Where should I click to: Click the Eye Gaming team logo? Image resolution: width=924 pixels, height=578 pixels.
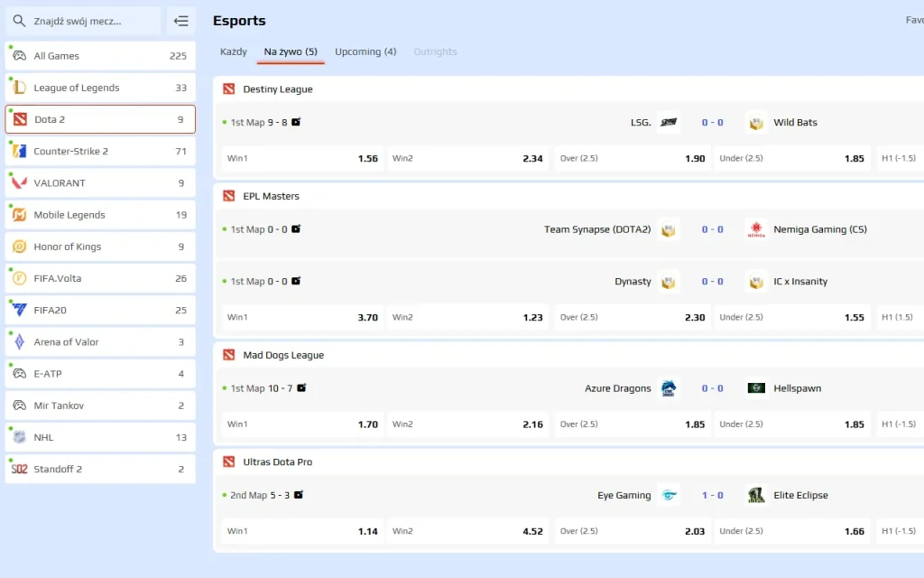point(669,495)
